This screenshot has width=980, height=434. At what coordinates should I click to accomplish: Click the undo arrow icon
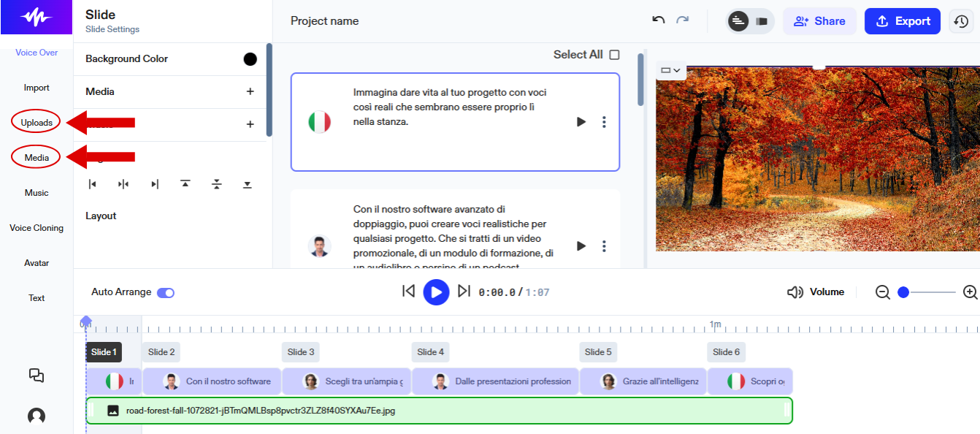click(x=658, y=20)
